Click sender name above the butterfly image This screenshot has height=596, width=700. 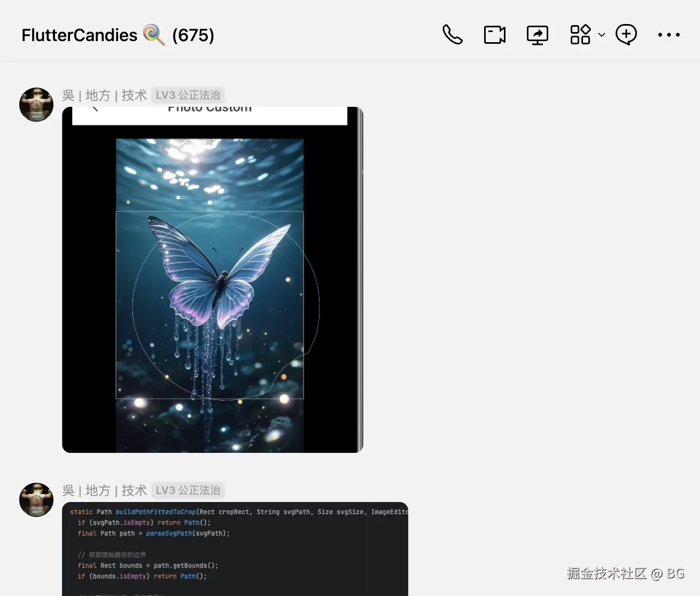[104, 95]
